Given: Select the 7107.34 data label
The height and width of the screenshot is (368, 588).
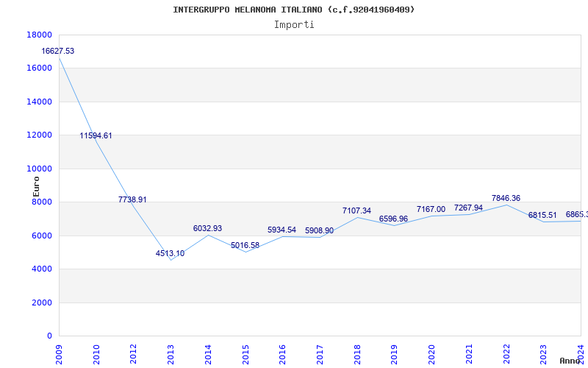Looking at the screenshot, I should pos(356,210).
